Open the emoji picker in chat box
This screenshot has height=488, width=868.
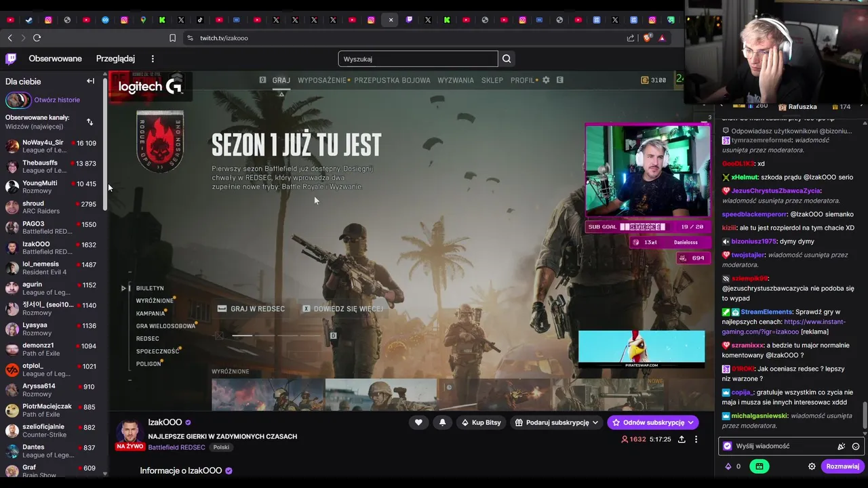pos(856,446)
